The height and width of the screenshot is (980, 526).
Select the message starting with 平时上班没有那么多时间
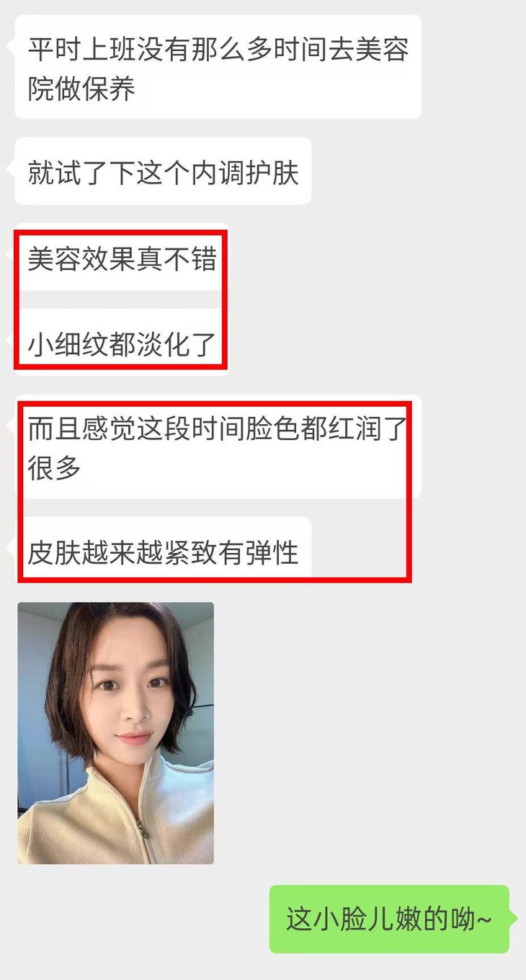(218, 67)
